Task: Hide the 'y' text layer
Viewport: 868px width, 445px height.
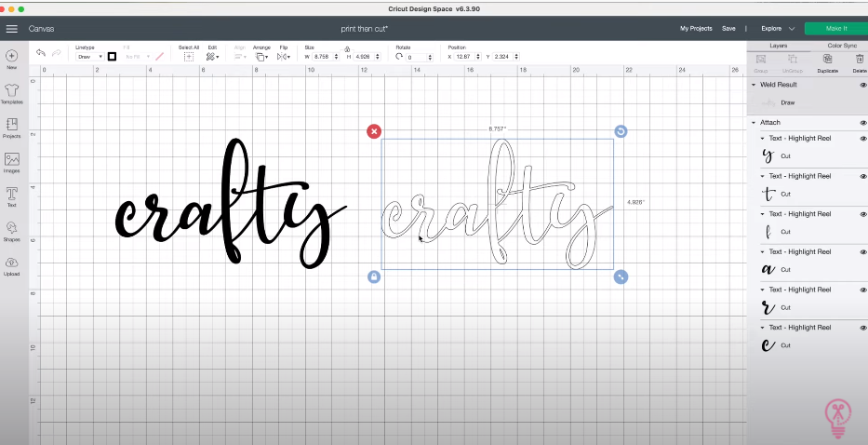Action: (862, 139)
